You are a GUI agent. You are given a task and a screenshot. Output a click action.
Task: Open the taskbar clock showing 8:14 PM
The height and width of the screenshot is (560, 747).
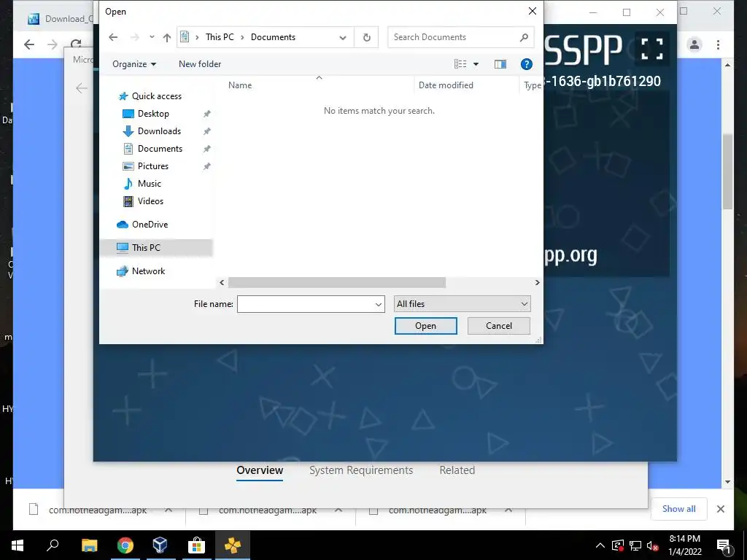click(684, 545)
